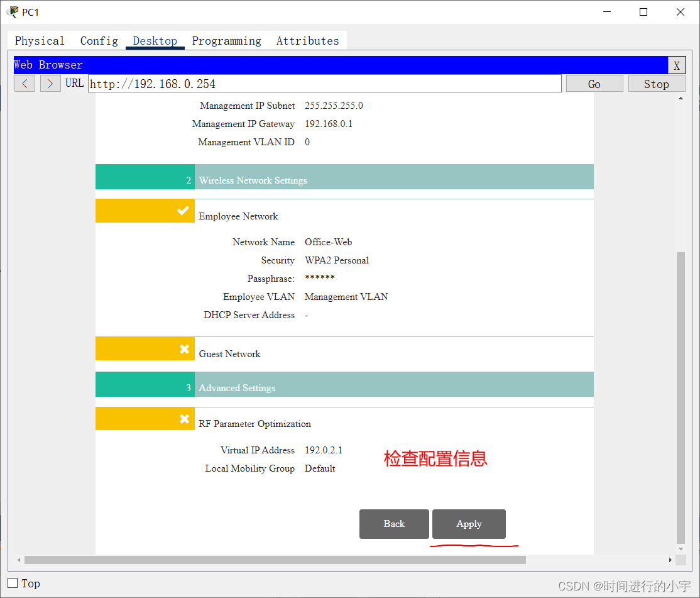700x598 pixels.
Task: Apply the configuration with Apply button
Action: click(x=469, y=524)
